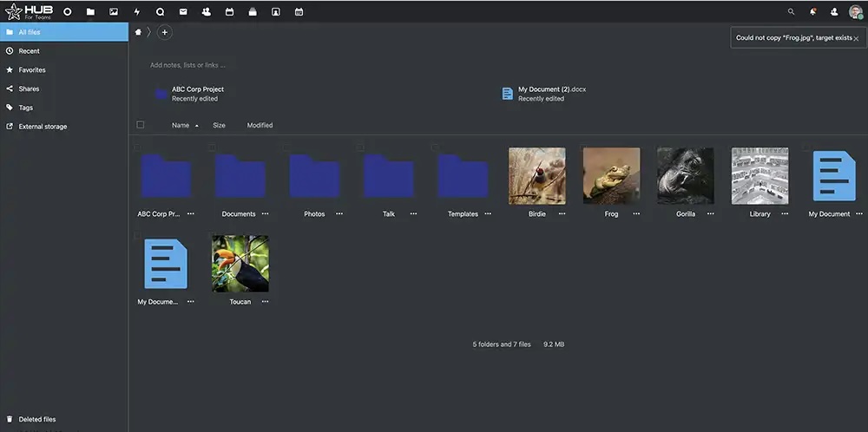The height and width of the screenshot is (432, 868).
Task: Tick the select-all files checkbox
Action: click(x=141, y=125)
